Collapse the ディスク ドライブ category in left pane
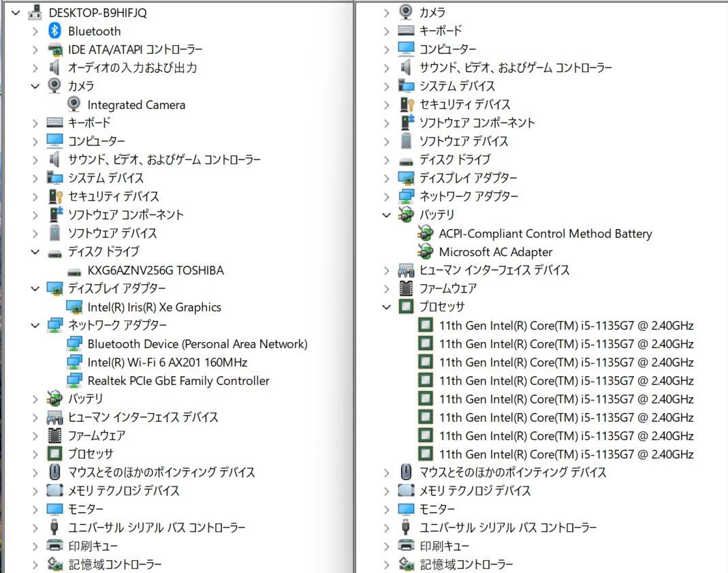The height and width of the screenshot is (573, 728). click(35, 251)
